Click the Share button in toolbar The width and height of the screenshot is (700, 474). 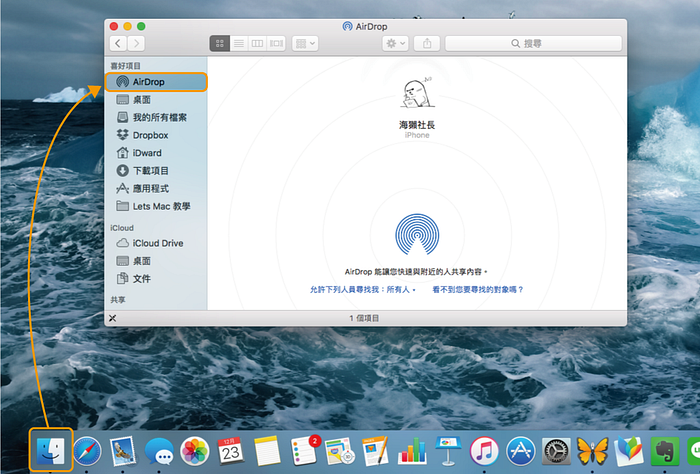tap(427, 43)
